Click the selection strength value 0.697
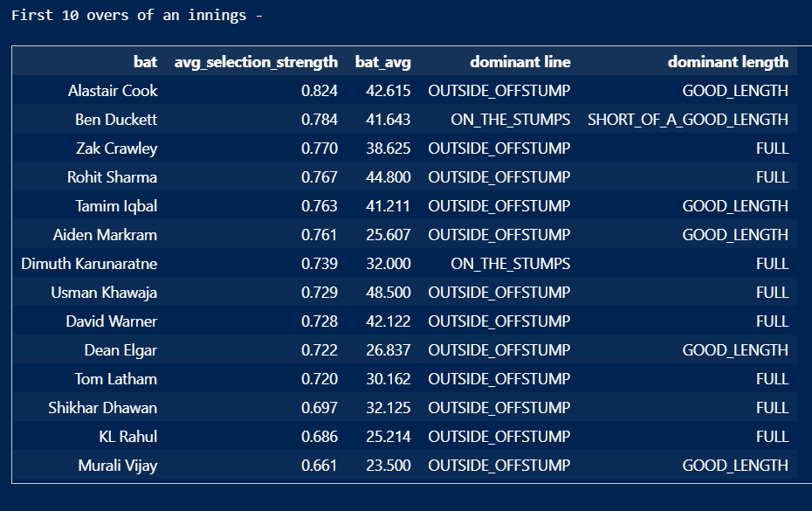The height and width of the screenshot is (511, 812). point(319,408)
